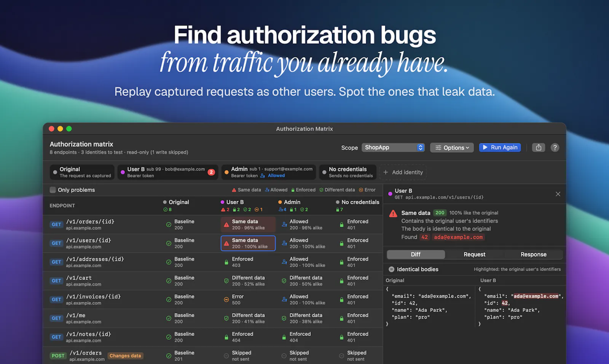This screenshot has height=364, width=609.
Task: Click the /v1/notes/{id} endpoint name
Action: 88,334
